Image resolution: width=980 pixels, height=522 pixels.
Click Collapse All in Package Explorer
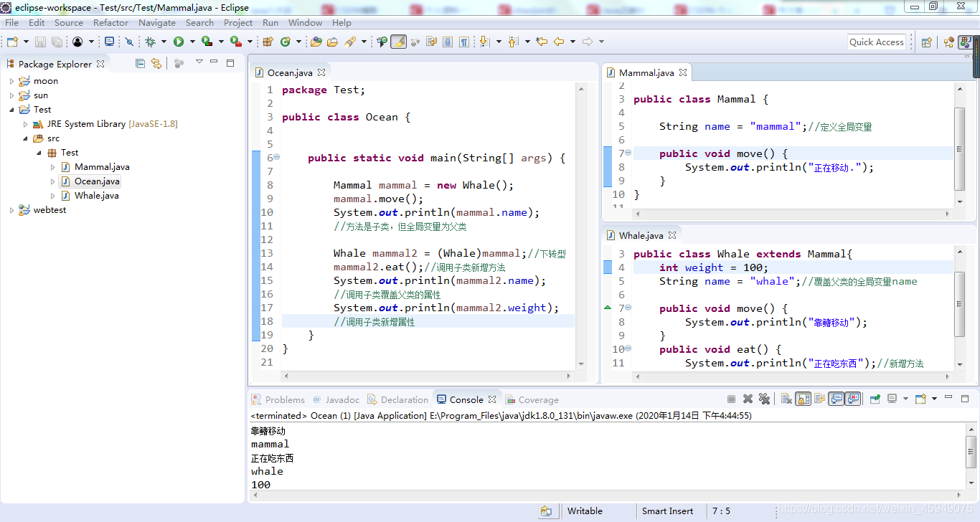click(140, 64)
